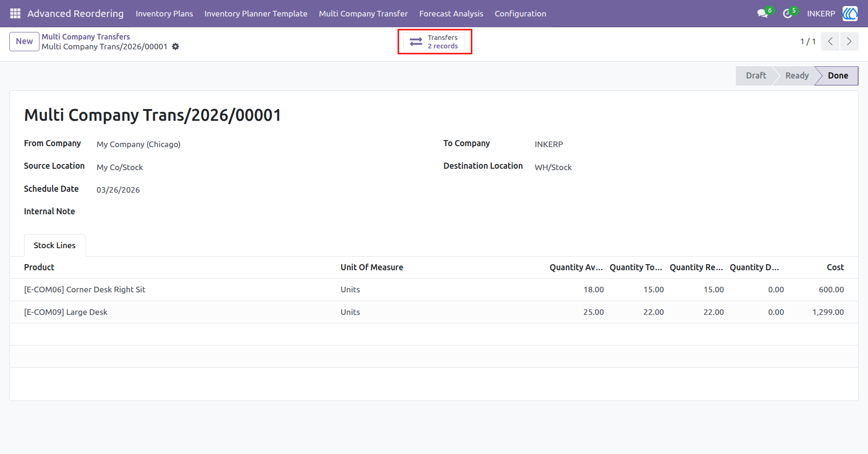Viewport: 868px width, 454px height.
Task: Select the Draft status stage
Action: [756, 76]
